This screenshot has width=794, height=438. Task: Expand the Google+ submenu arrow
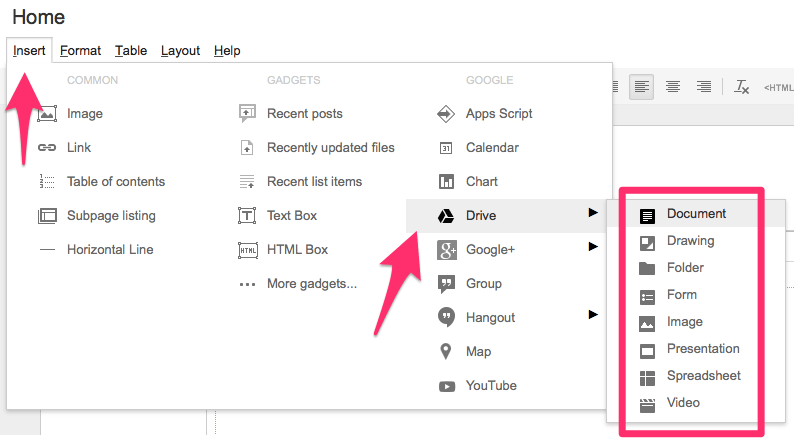point(593,246)
